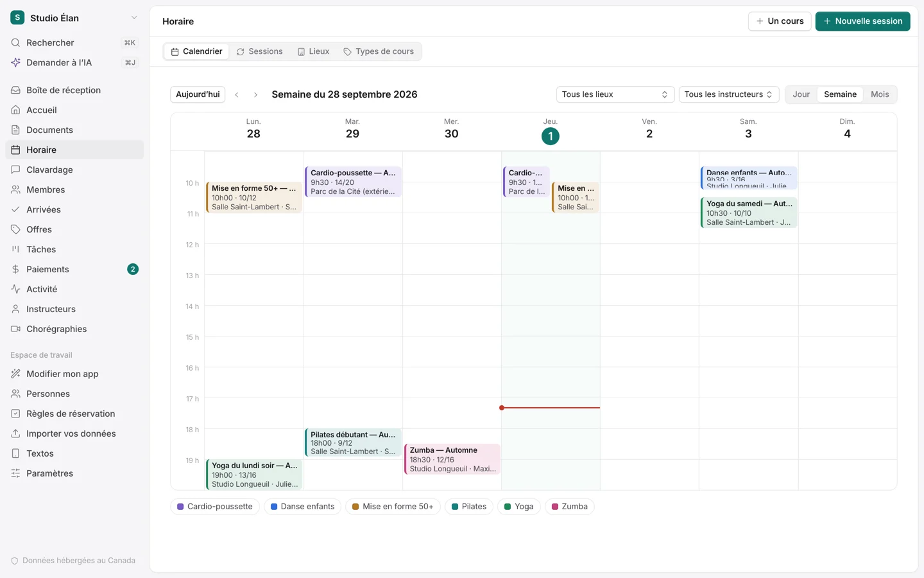Click the Aujourd'hui button
The height and width of the screenshot is (578, 924).
(x=198, y=94)
